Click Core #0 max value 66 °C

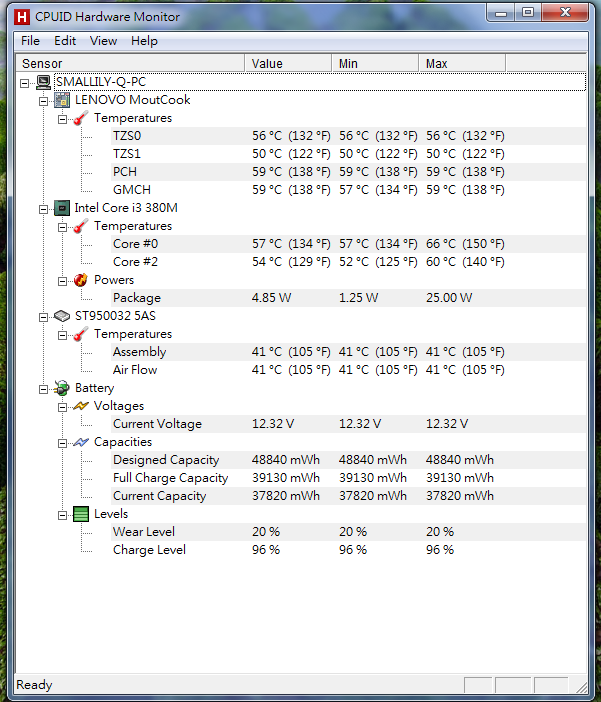click(465, 244)
